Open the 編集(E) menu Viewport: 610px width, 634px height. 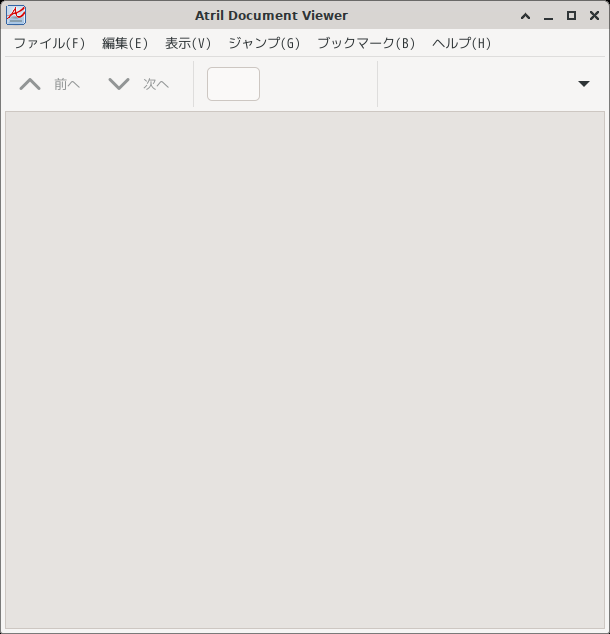tap(125, 43)
